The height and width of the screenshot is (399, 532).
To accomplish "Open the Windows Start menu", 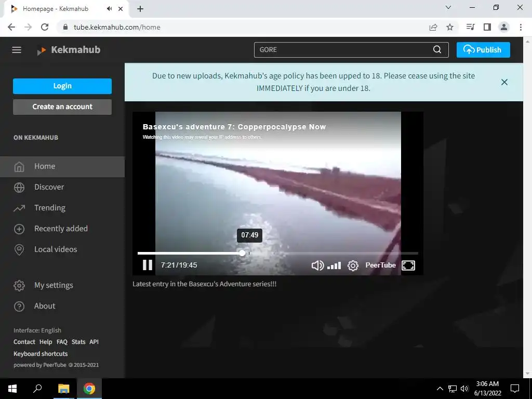I will [12, 389].
